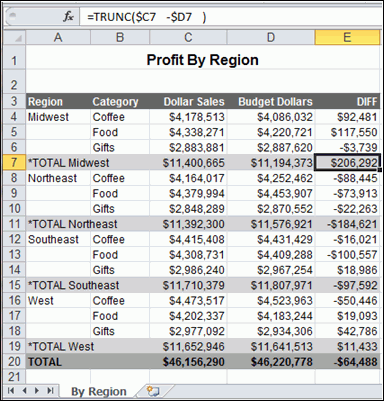Select column B header
This screenshot has width=384, height=401.
120,37
